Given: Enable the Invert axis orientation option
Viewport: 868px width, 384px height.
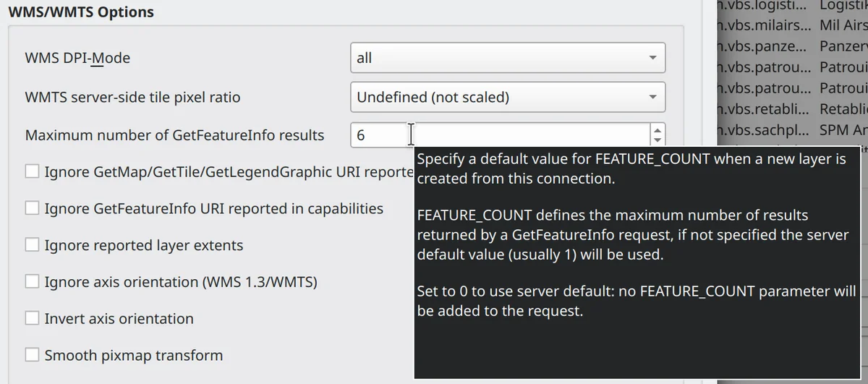Looking at the screenshot, I should [x=33, y=318].
